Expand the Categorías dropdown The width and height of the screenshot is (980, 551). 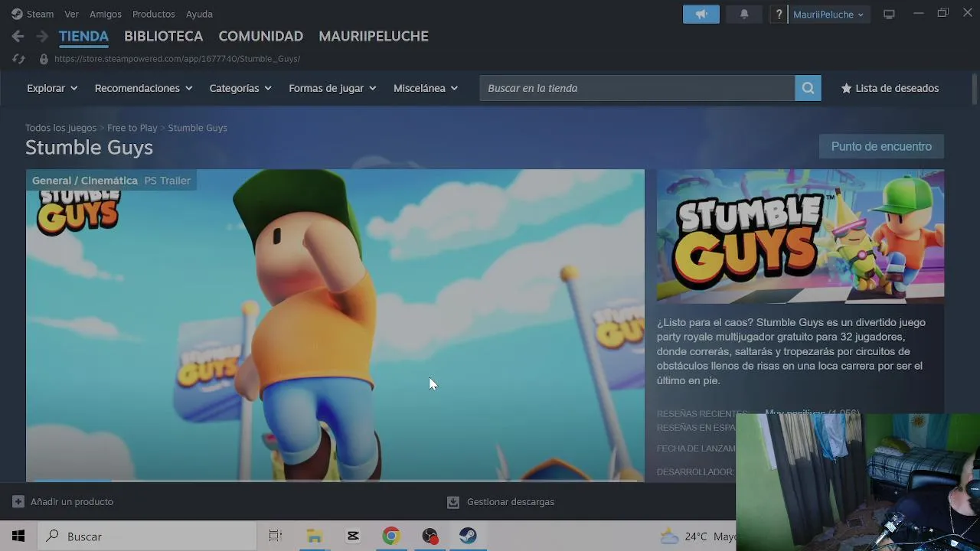[240, 88]
